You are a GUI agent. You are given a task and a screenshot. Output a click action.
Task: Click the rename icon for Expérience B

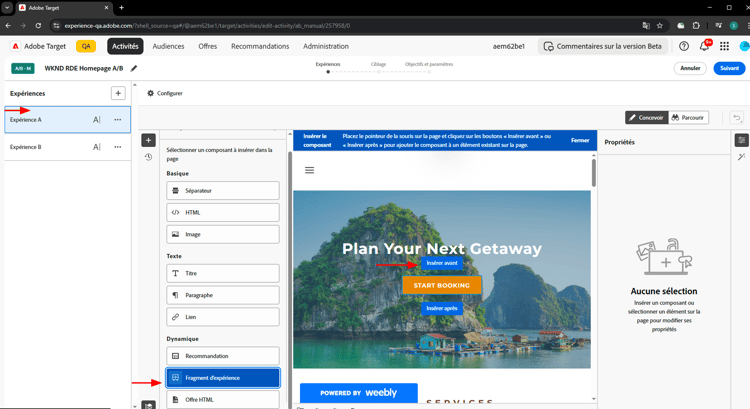[97, 147]
